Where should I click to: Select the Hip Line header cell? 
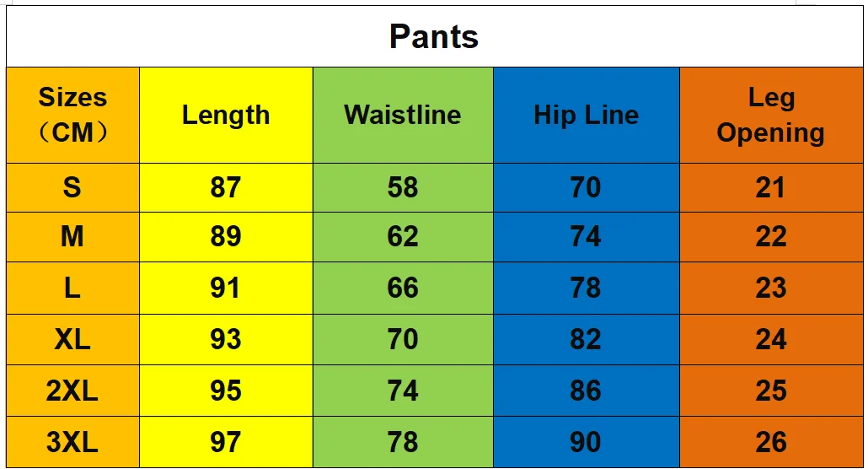tap(587, 116)
